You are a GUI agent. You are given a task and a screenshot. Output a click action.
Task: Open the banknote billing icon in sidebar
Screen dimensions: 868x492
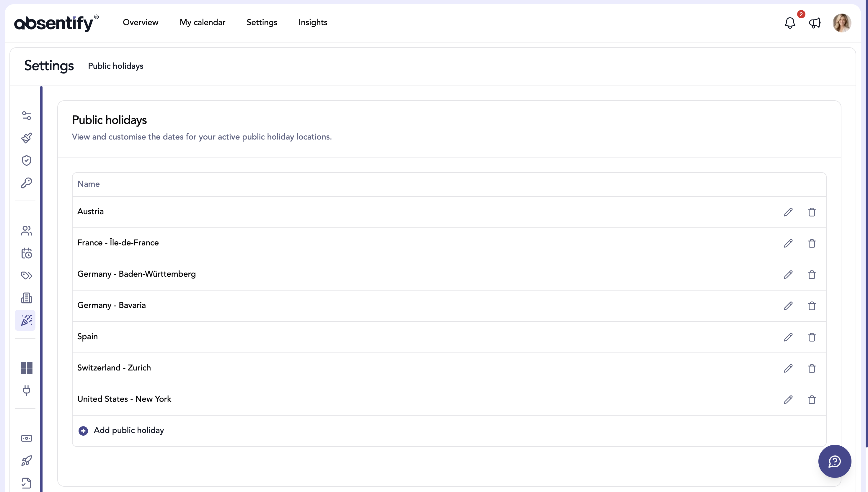click(x=26, y=438)
